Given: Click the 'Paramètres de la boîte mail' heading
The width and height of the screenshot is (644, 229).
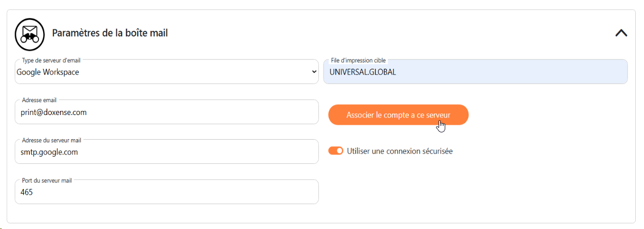Looking at the screenshot, I should [110, 33].
